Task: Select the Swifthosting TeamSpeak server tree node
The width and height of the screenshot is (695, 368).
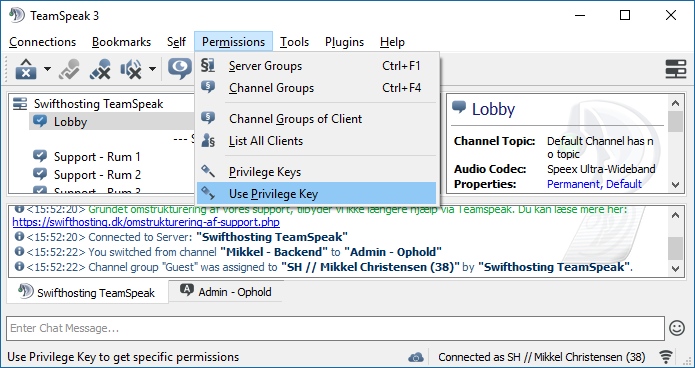Action: (98, 104)
